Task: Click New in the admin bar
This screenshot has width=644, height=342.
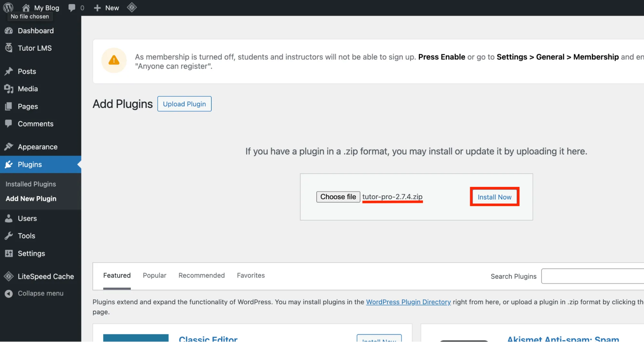Action: (x=112, y=8)
